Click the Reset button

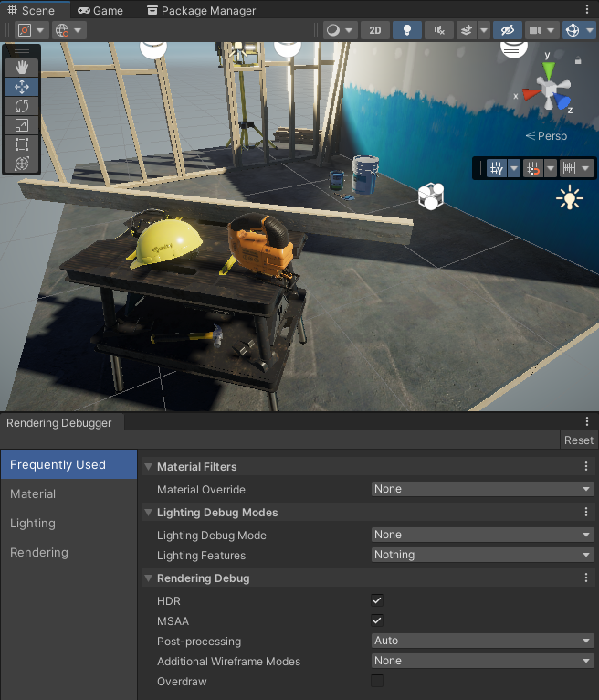point(578,440)
